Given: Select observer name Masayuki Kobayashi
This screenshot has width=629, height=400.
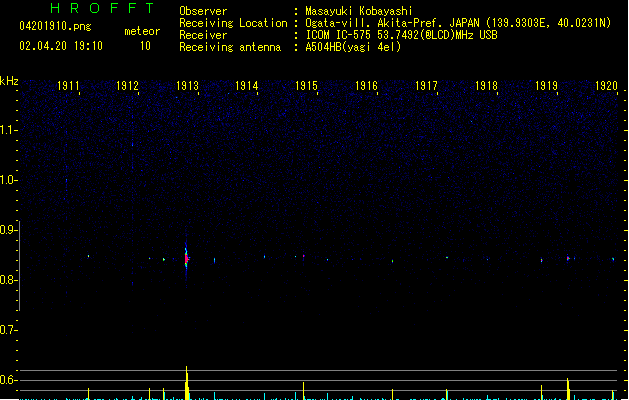Looking at the screenshot, I should pos(359,11).
